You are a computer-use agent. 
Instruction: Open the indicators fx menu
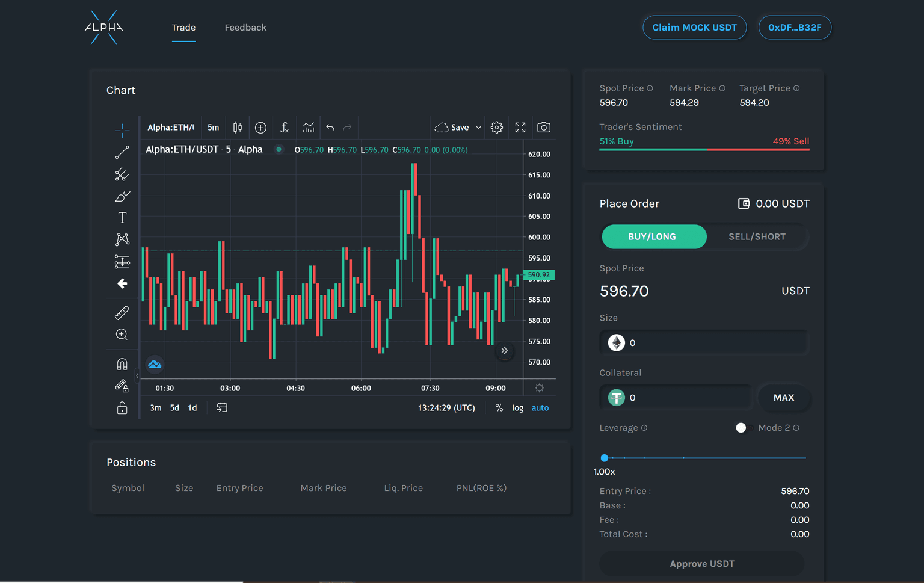click(285, 128)
